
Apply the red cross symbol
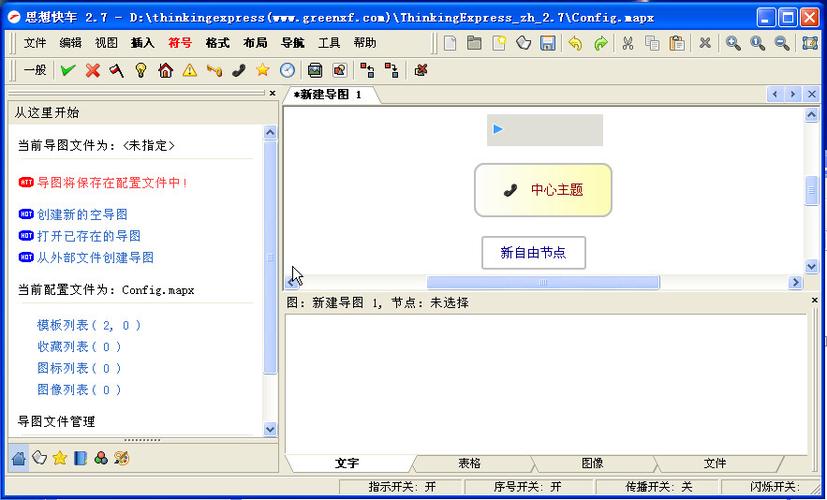pos(93,70)
